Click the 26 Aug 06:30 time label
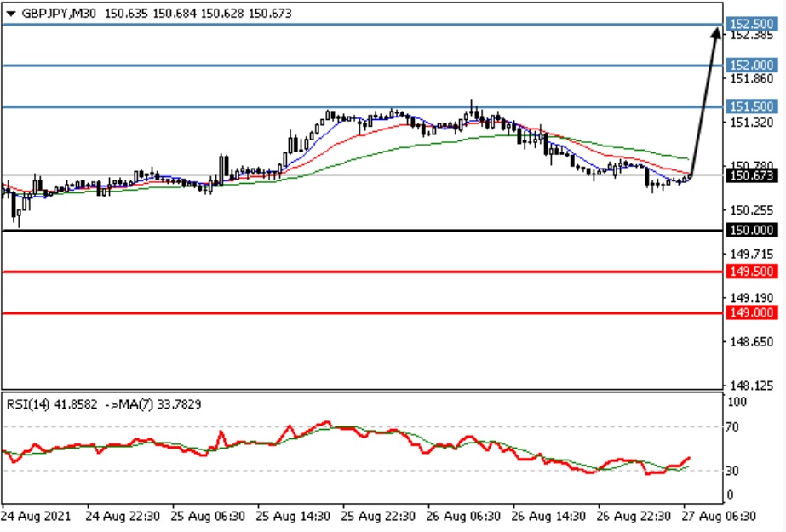 coord(463,516)
